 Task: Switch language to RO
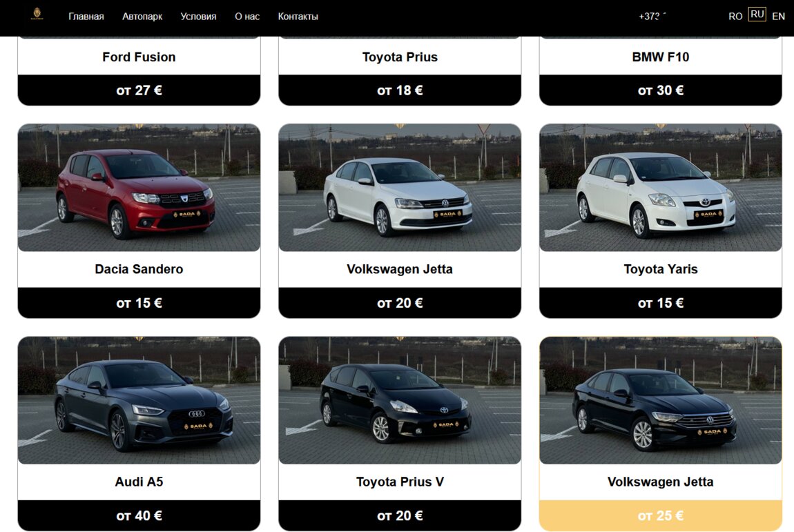click(x=735, y=16)
